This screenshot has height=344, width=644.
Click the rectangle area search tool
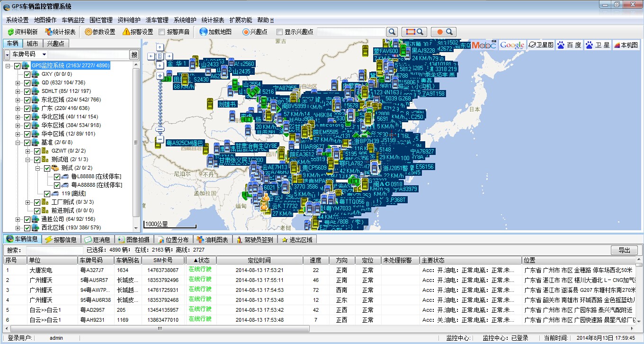pyautogui.click(x=414, y=32)
